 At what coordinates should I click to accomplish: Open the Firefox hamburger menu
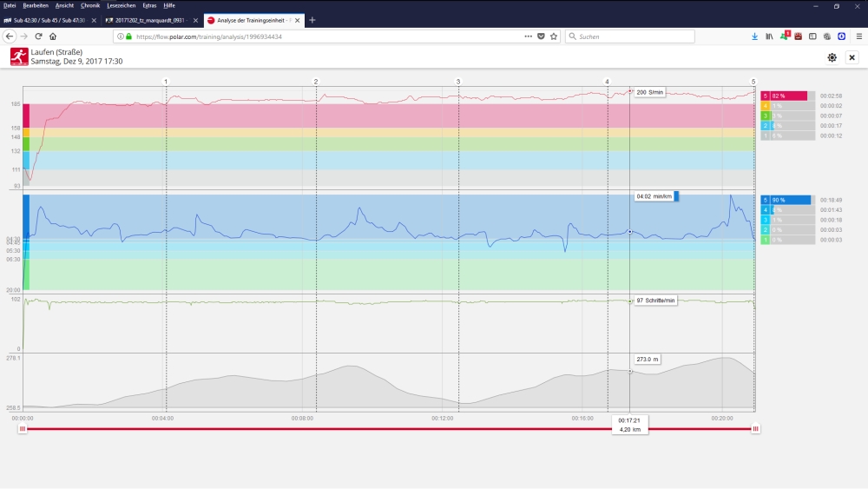[x=858, y=36]
